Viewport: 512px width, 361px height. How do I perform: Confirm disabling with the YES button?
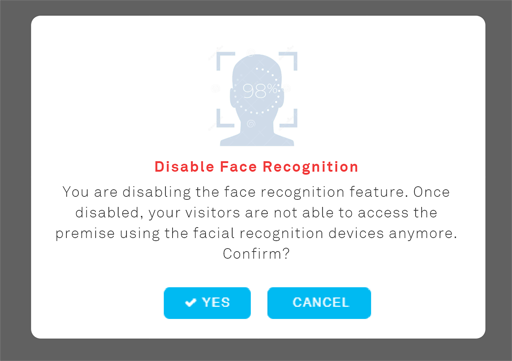coord(207,303)
